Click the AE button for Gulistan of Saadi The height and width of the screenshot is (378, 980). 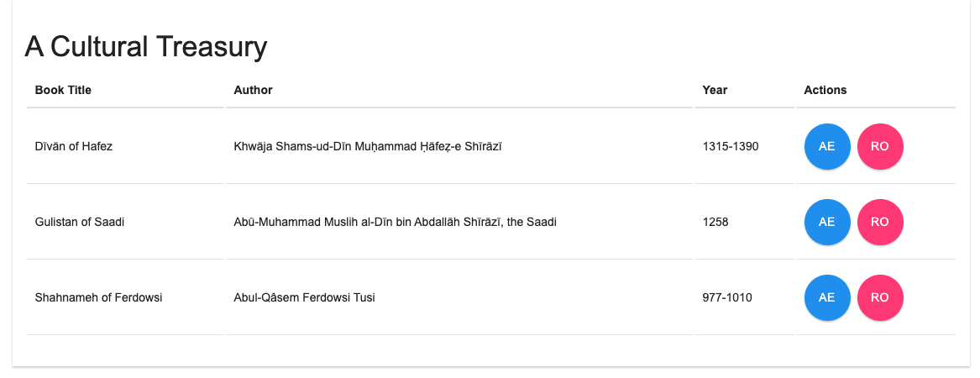click(x=826, y=222)
